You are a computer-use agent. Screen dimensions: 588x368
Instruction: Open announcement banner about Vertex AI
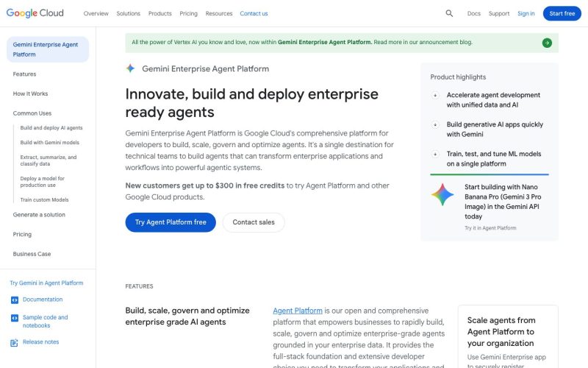(342, 43)
